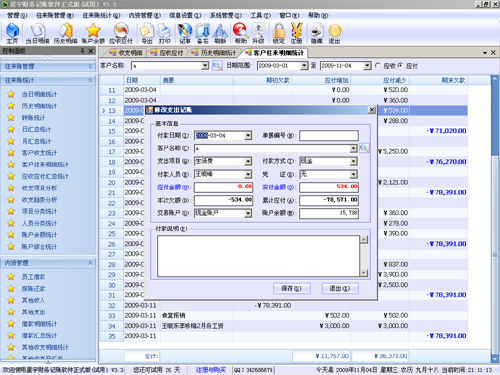Image resolution: width=500 pixels, height=375 pixels.
Task: Open the 系统管理 menu
Action: pyautogui.click(x=226, y=15)
